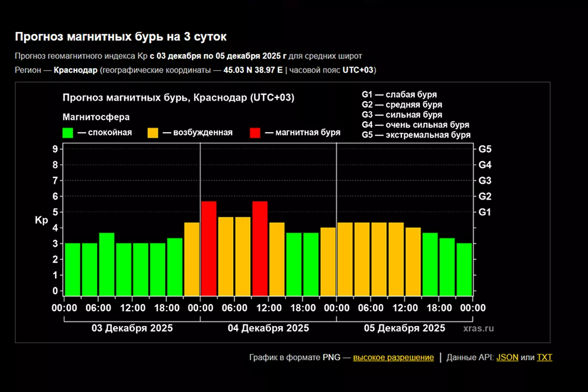The image size is (588, 392).
Task: Open the "высокое разрешение" PNG link
Action: (393, 357)
